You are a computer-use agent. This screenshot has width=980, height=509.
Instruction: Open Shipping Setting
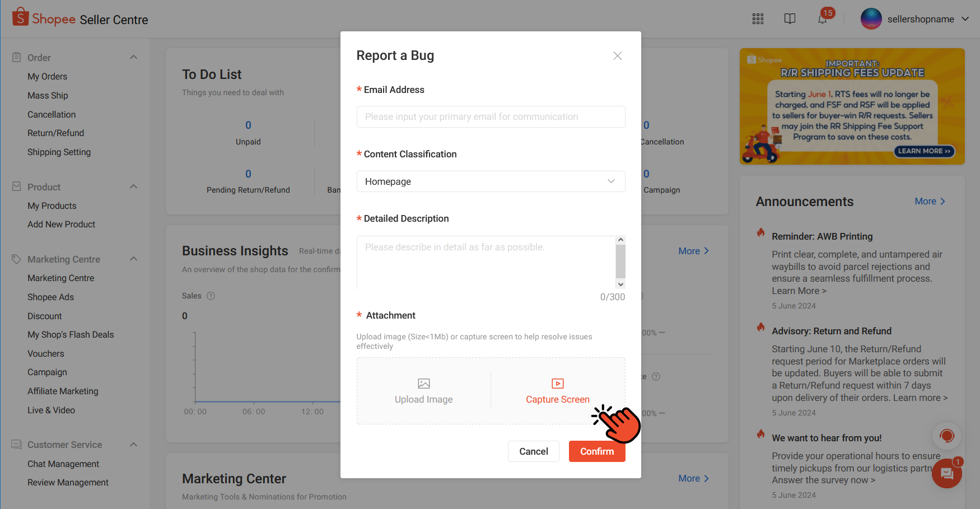point(59,152)
